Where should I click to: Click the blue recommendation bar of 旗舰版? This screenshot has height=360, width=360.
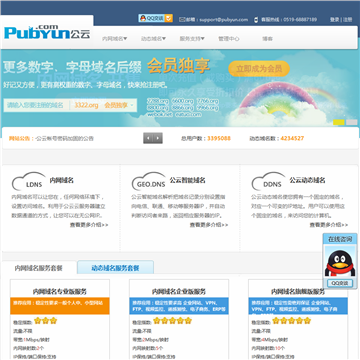coord(298,306)
